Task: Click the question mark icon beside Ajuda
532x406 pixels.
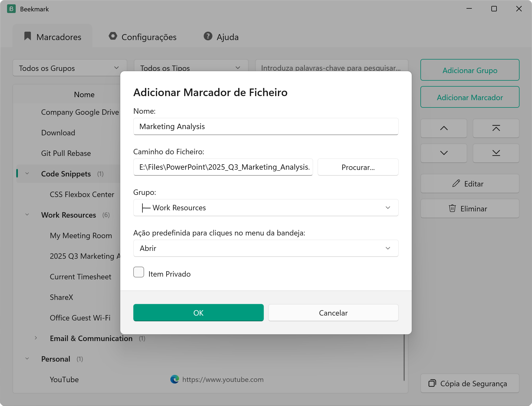Action: click(208, 36)
